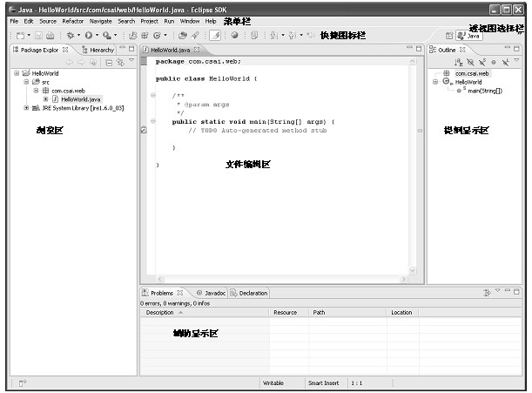This screenshot has height=393, width=532.
Task: Switch to the Problems tab
Action: point(162,293)
